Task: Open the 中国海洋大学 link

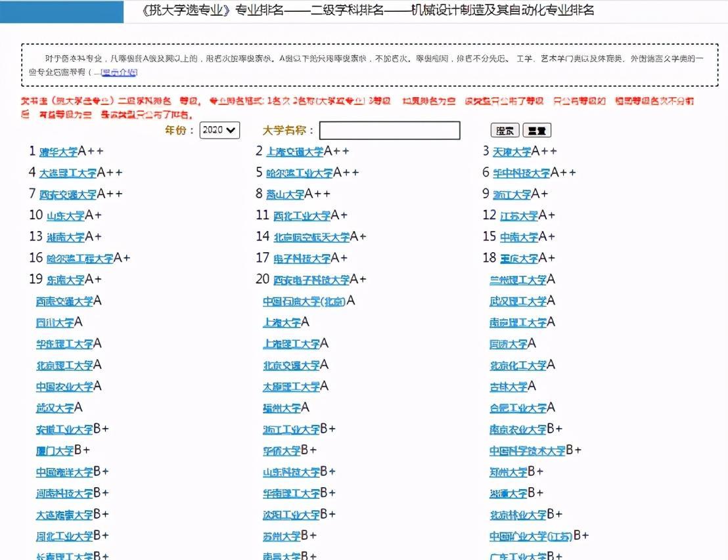Action: tap(64, 472)
